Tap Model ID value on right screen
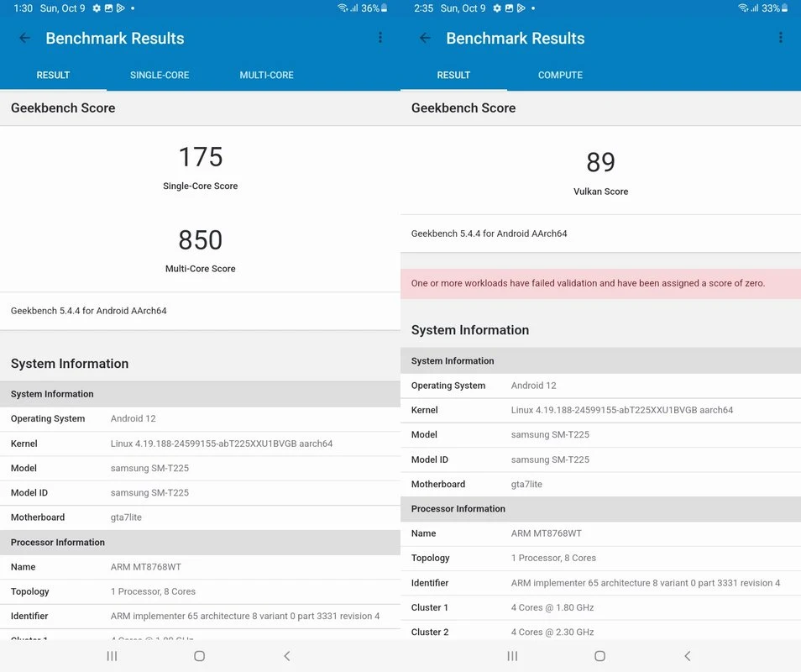Viewport: 801px width, 672px height. click(550, 459)
